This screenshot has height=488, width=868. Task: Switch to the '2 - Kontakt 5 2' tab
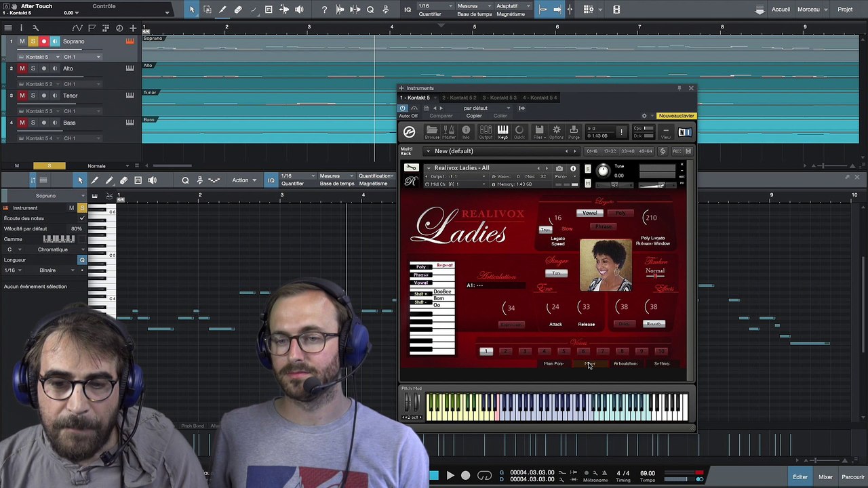click(459, 98)
